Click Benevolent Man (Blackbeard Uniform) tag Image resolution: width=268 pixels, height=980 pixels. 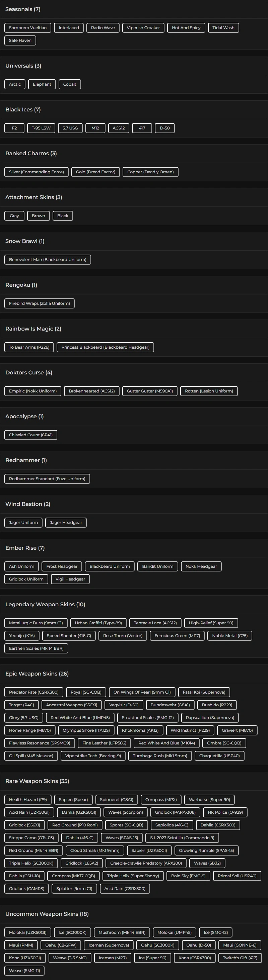(x=48, y=259)
